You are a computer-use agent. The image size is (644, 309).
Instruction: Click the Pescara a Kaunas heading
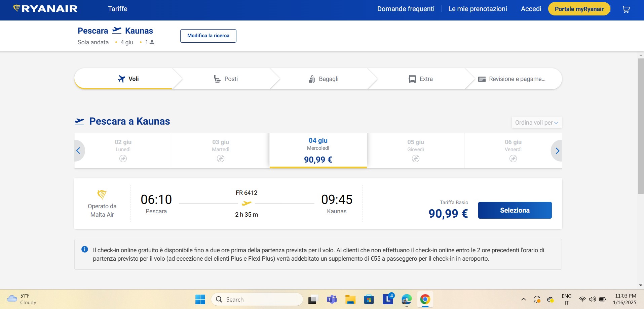[x=129, y=121]
